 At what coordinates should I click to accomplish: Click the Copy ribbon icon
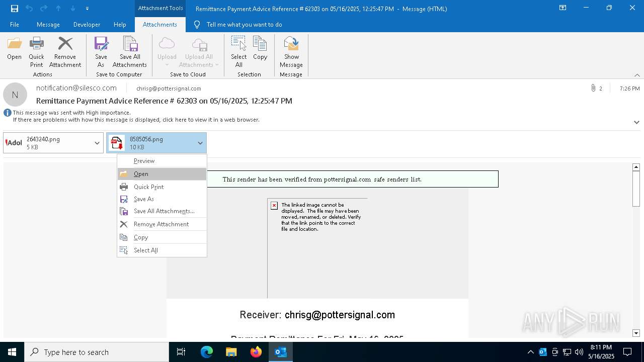[x=260, y=48]
